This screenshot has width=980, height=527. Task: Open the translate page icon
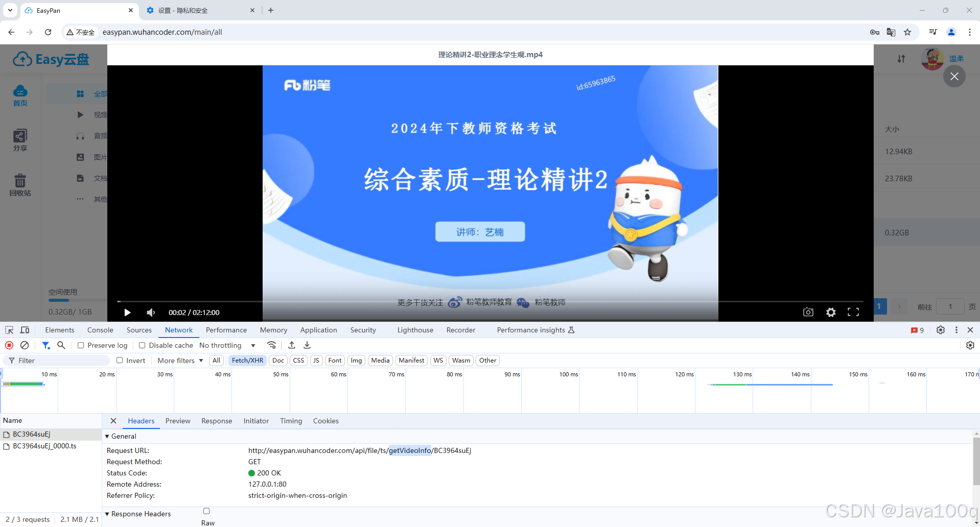pyautogui.click(x=891, y=32)
